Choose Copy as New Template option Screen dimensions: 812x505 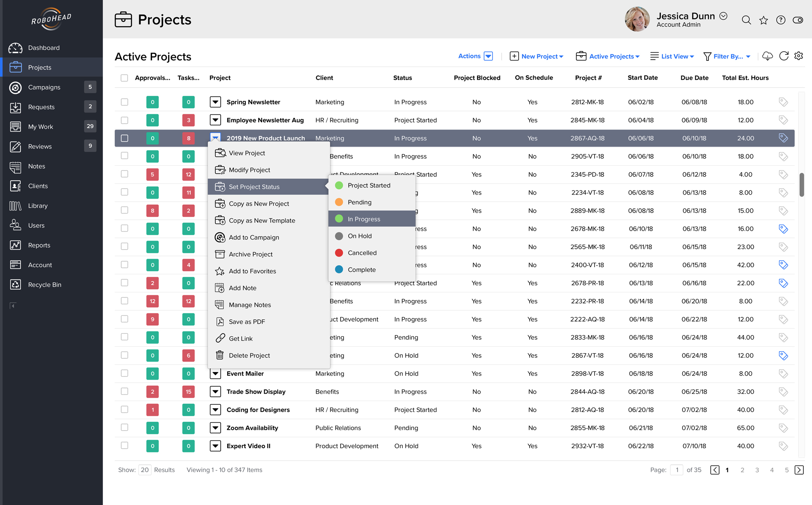click(262, 220)
